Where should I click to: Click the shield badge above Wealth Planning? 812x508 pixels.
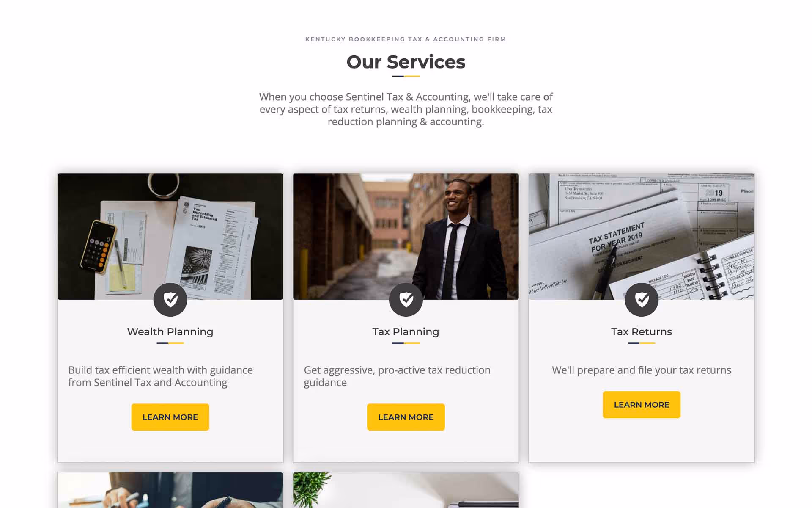point(170,299)
